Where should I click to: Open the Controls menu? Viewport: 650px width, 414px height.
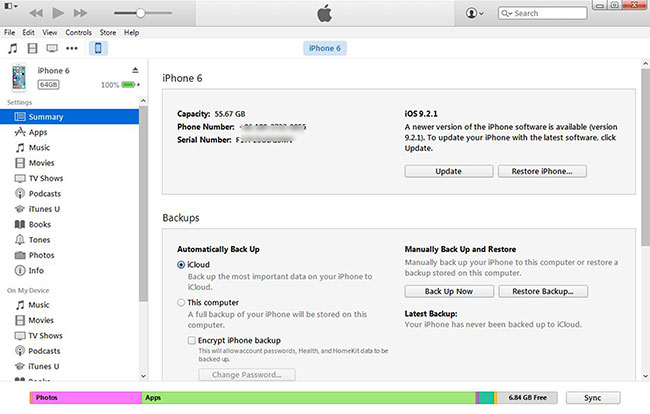tap(78, 32)
